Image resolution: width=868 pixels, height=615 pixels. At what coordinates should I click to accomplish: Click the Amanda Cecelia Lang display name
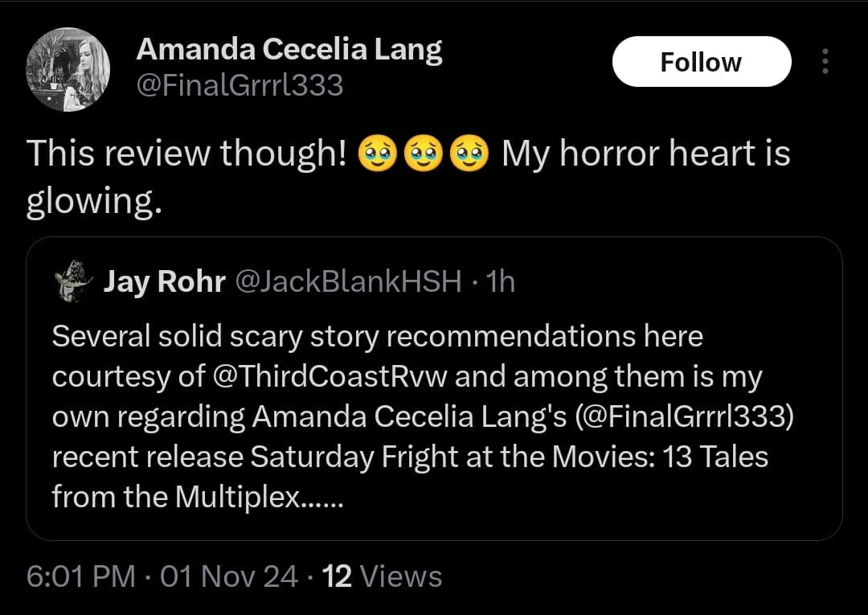coord(289,50)
